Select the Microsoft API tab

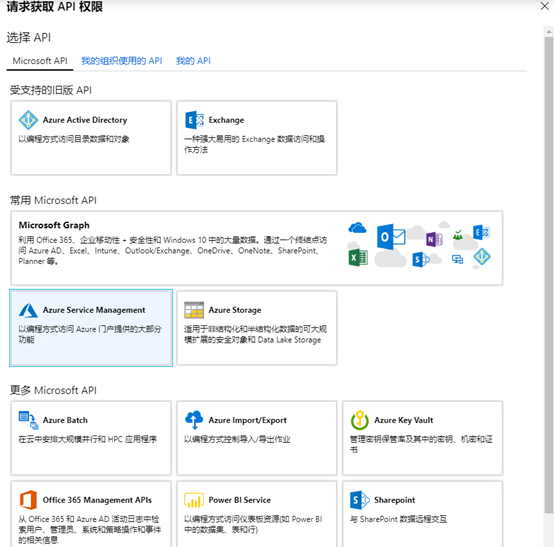(40, 61)
